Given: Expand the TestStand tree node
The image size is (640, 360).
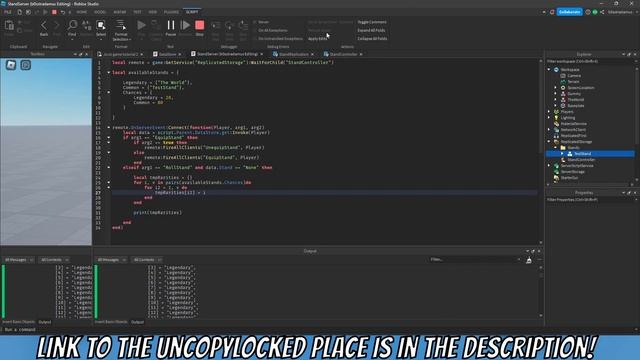Looking at the screenshot, I should click(x=562, y=153).
